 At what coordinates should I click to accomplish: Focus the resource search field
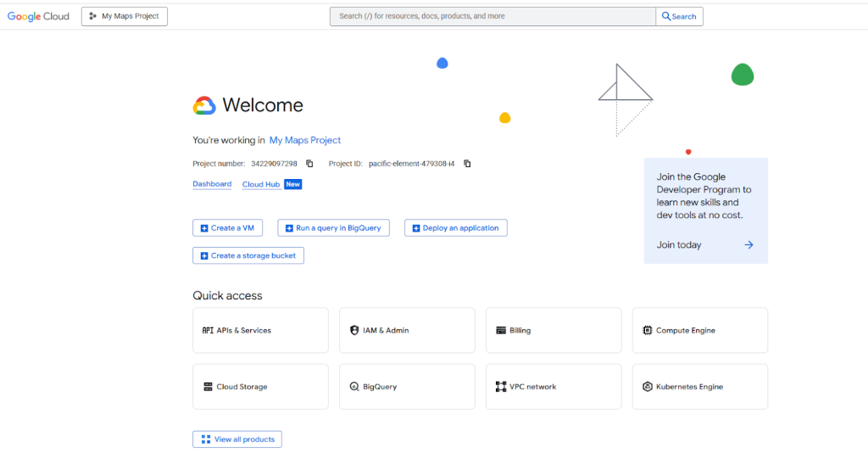point(492,16)
